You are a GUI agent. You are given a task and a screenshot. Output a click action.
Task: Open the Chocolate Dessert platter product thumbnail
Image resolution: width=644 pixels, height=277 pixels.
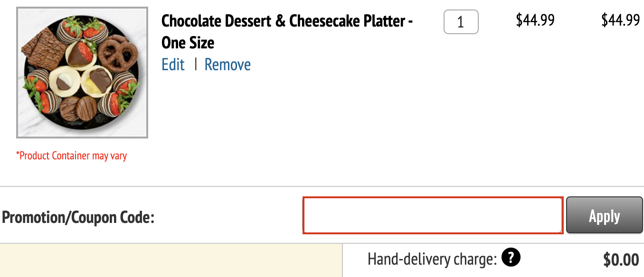coord(82,73)
